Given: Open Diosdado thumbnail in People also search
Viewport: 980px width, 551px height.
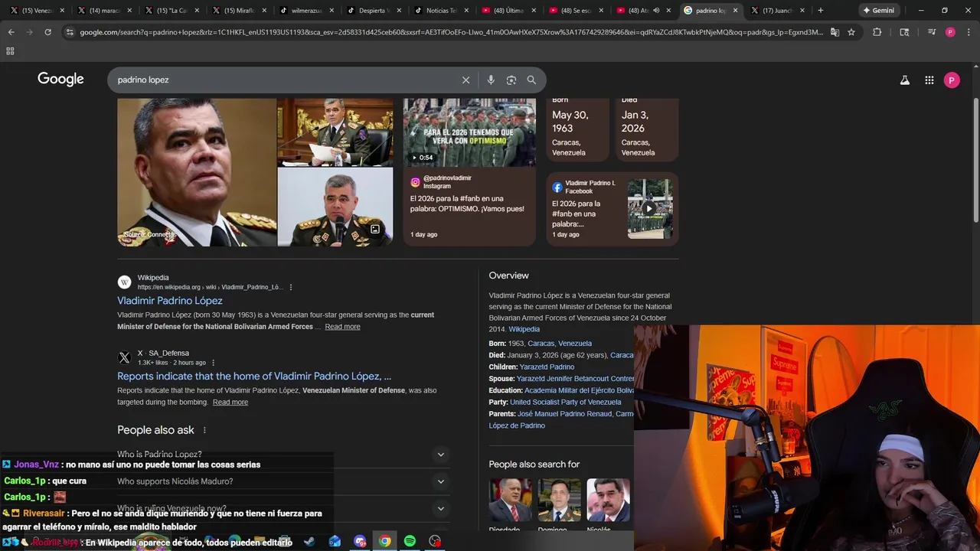Looking at the screenshot, I should point(510,500).
